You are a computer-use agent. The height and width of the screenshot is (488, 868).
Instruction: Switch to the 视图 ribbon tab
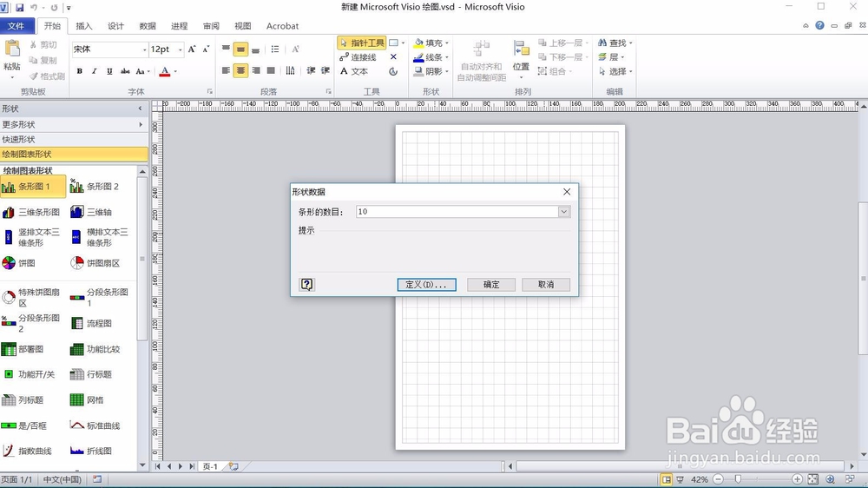click(242, 26)
